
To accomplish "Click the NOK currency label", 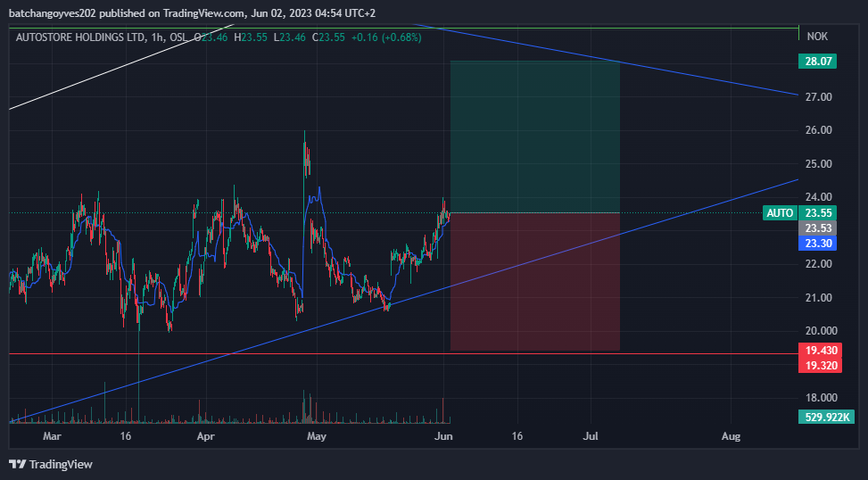I will point(817,37).
